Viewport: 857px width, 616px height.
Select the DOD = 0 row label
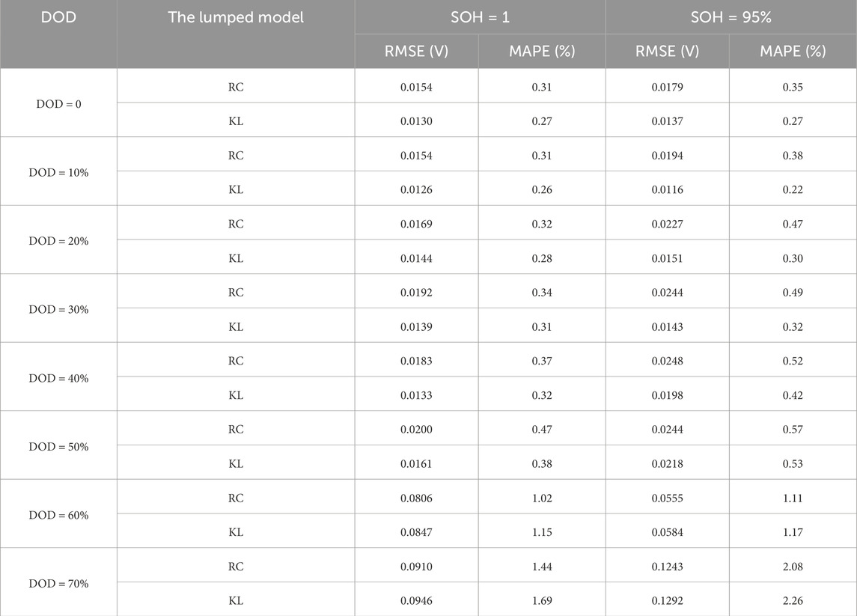point(58,104)
